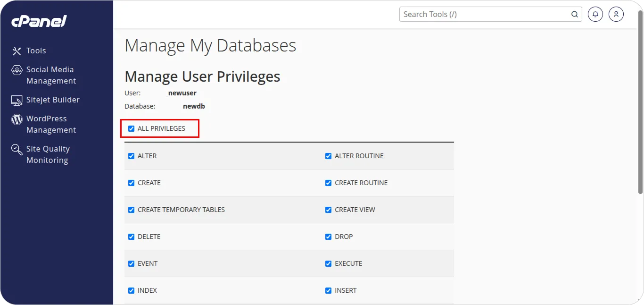644x305 pixels.
Task: Click the database name 'newdb'
Action: [194, 106]
